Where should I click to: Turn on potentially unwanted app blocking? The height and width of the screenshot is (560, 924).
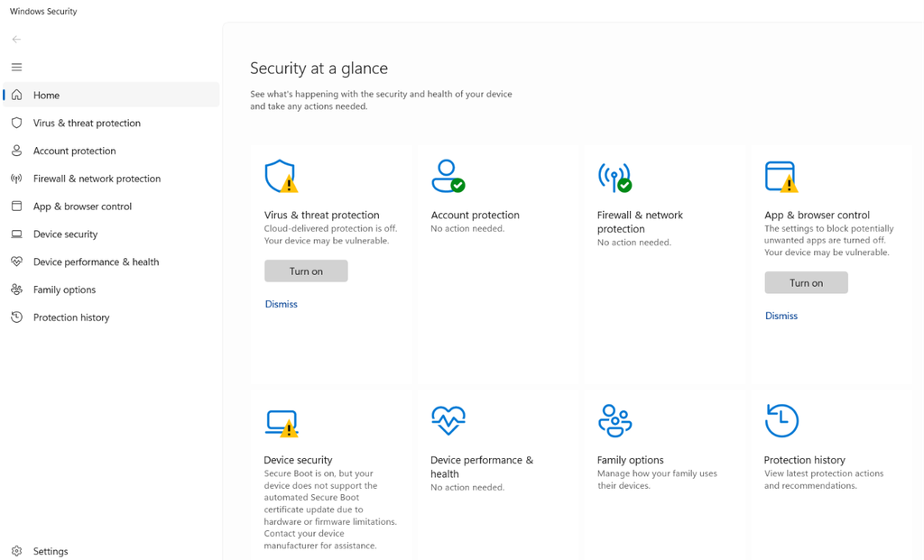pyautogui.click(x=806, y=282)
